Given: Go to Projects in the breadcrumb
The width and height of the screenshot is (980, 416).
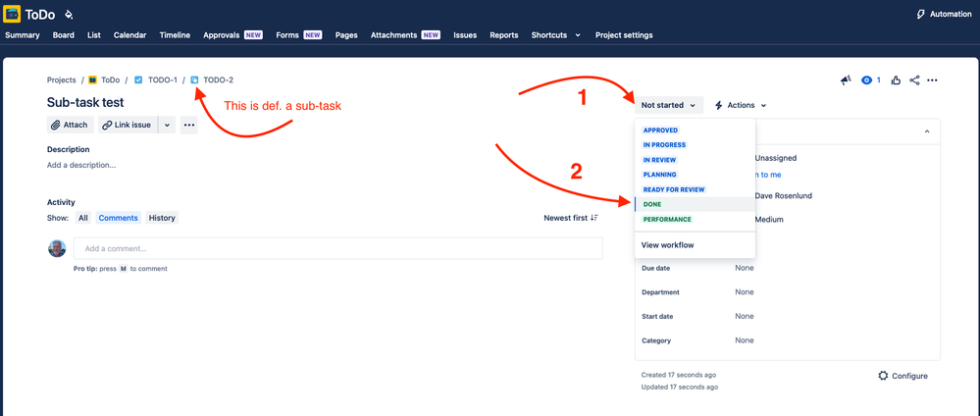Looking at the screenshot, I should click(x=61, y=80).
